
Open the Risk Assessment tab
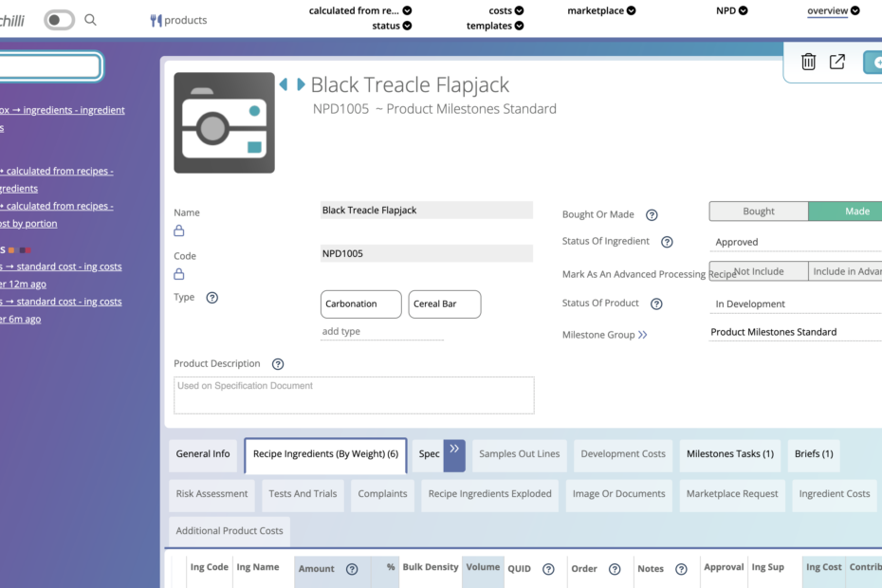click(x=211, y=494)
